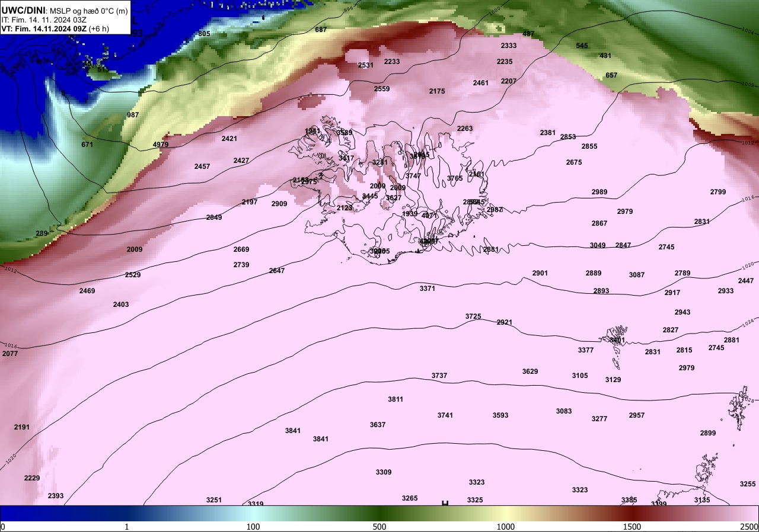Click the 431 height value
The height and width of the screenshot is (532, 759).
pyautogui.click(x=605, y=56)
